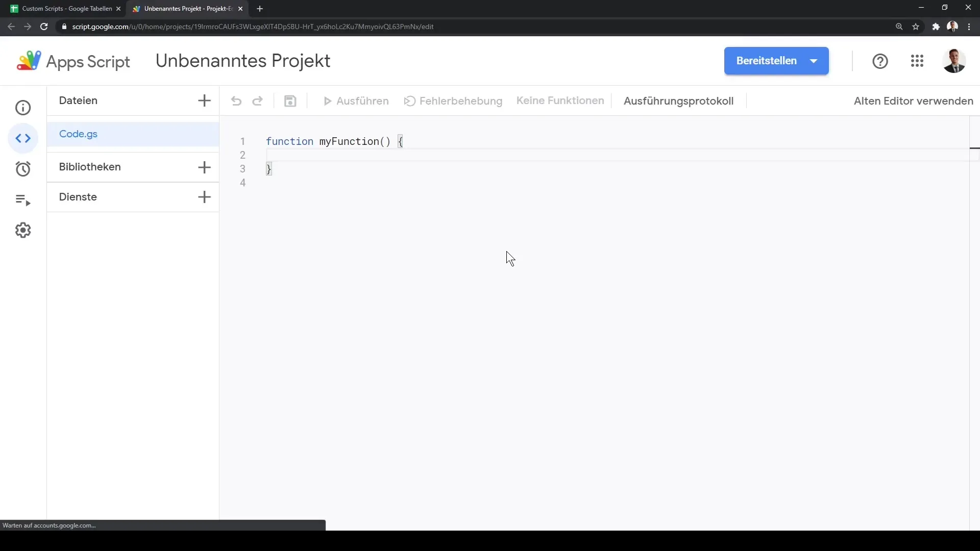Rename project by clicking Unbenanntes Projekt
980x551 pixels.
point(243,61)
